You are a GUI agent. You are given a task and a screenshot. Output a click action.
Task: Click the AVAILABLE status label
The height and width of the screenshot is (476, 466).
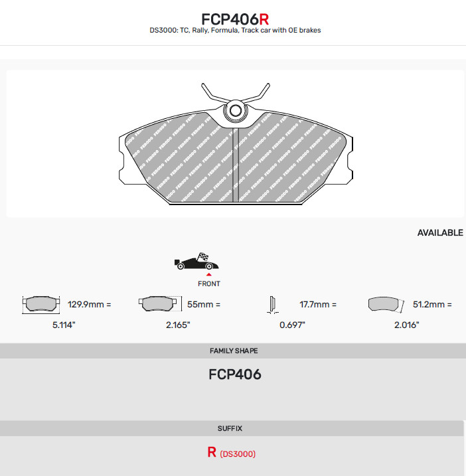(x=440, y=233)
